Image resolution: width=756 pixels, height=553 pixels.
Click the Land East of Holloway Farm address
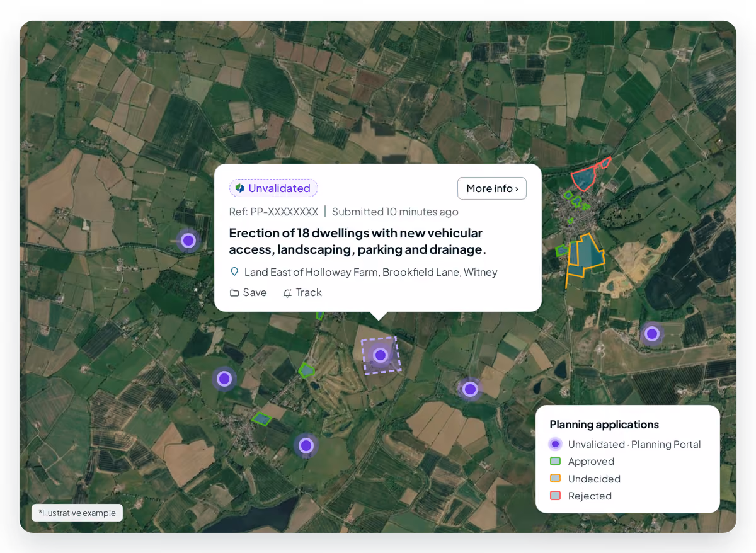[371, 272]
